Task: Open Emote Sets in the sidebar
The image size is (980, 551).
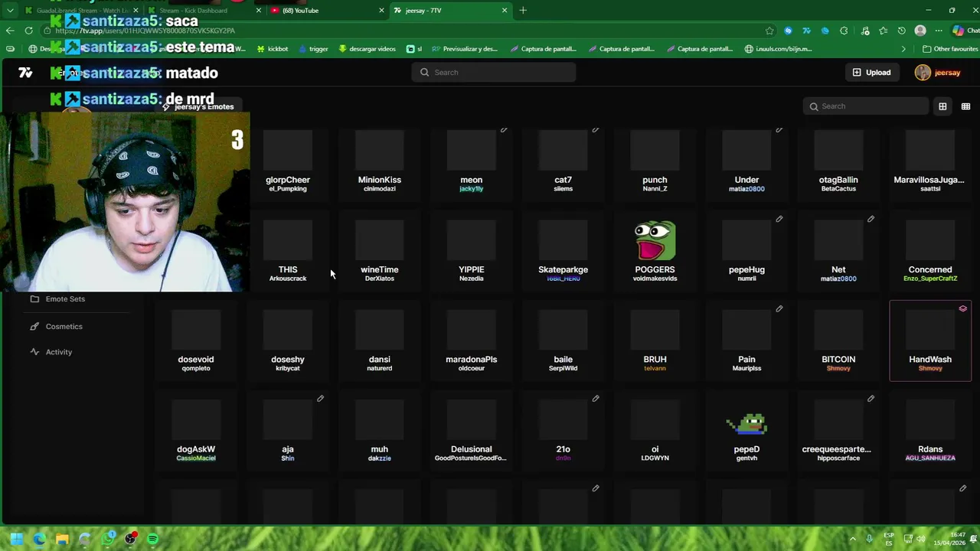Action: pyautogui.click(x=57, y=299)
